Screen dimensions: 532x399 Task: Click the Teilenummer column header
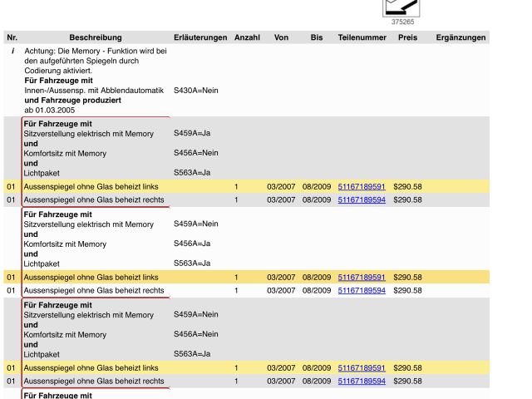(x=362, y=37)
